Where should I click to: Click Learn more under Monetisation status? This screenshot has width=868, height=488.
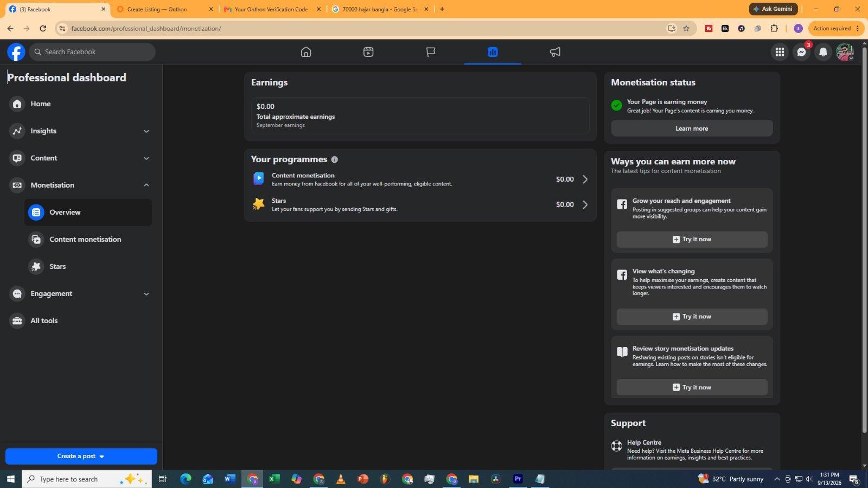coord(692,129)
